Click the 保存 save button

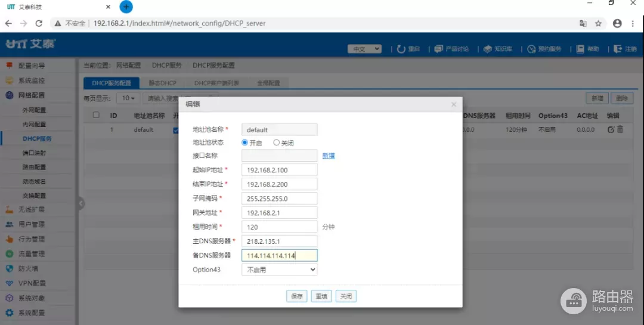coord(296,296)
